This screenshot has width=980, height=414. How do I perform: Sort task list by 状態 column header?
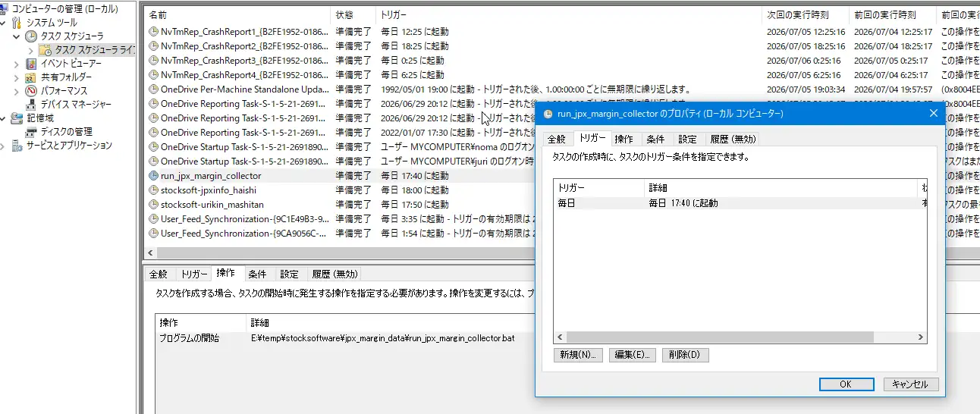point(353,14)
